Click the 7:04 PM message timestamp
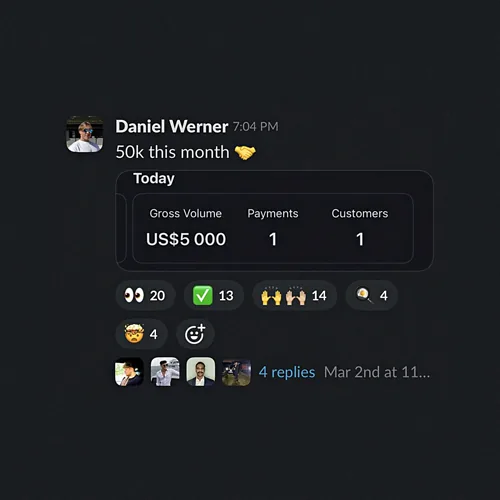Image resolution: width=500 pixels, height=500 pixels. click(255, 127)
